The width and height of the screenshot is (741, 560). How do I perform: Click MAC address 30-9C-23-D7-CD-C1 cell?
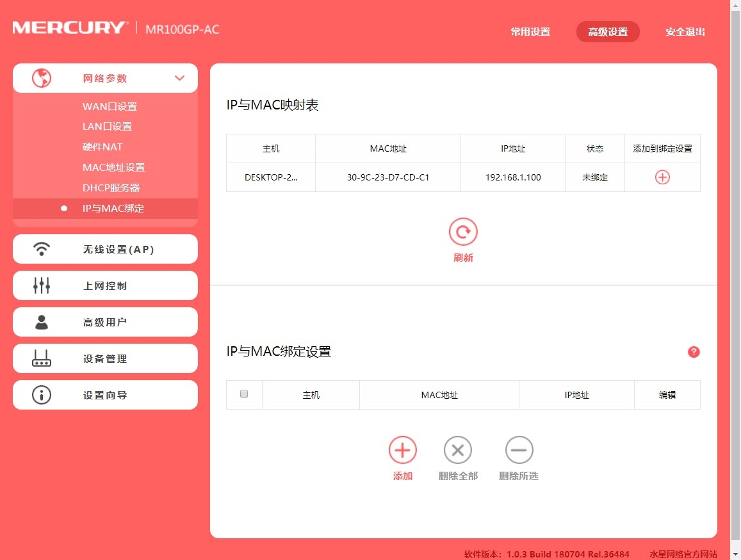tap(388, 177)
